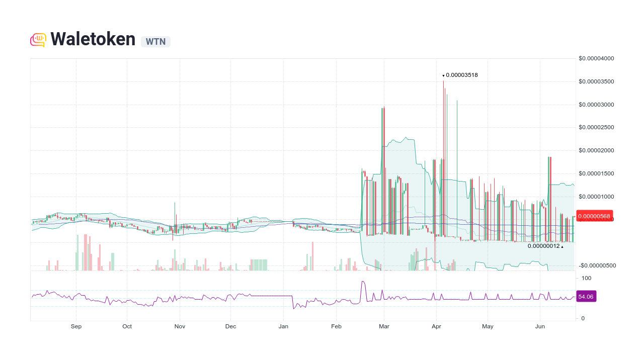
Task: Click the RSI axis 100 label
Action: tap(586, 278)
